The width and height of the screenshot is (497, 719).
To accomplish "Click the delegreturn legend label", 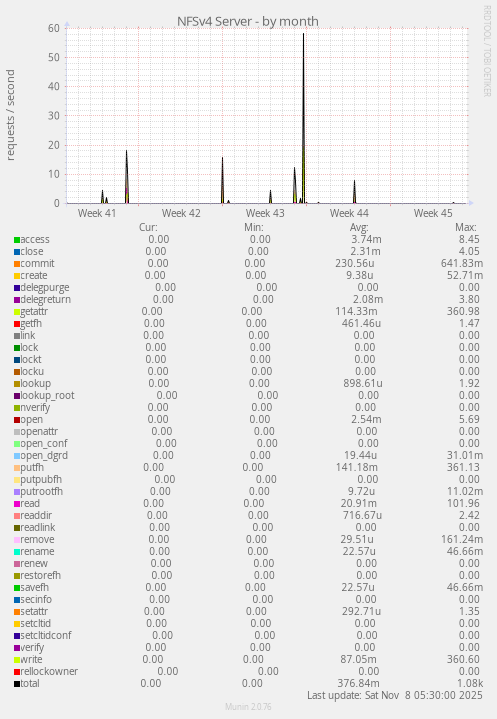I will tap(45, 299).
